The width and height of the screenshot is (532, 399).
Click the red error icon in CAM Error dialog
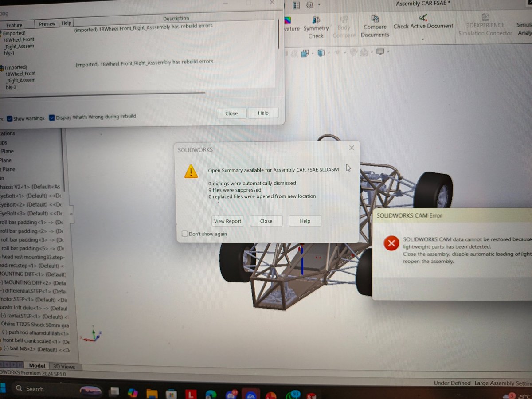[391, 243]
